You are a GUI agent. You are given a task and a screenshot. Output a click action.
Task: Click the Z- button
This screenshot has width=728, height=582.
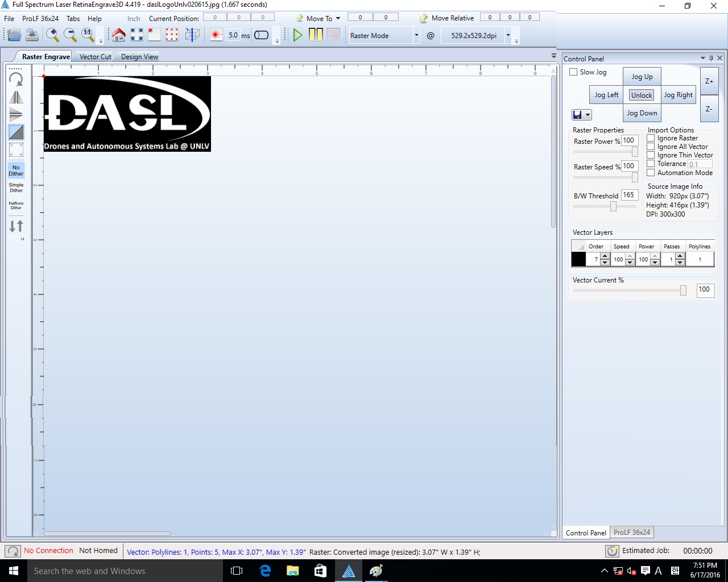(x=709, y=109)
